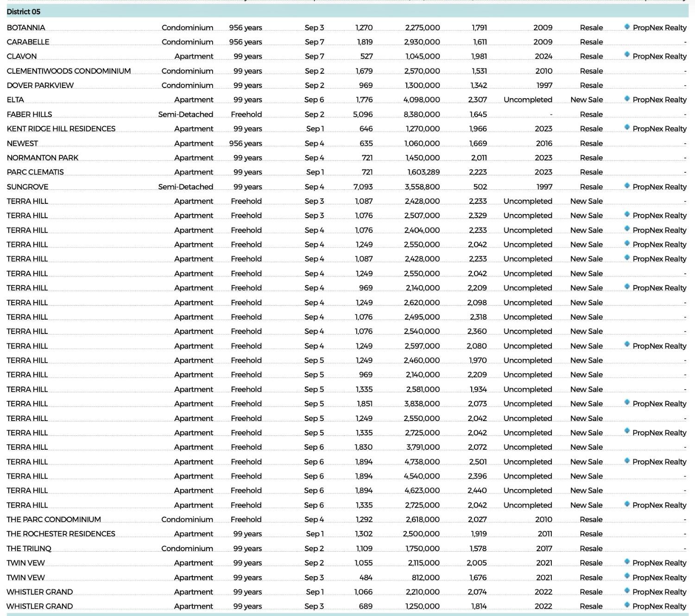Click diamond icon in Terra Hill 4,738,000 row
The height and width of the screenshot is (616, 695).
tap(627, 461)
